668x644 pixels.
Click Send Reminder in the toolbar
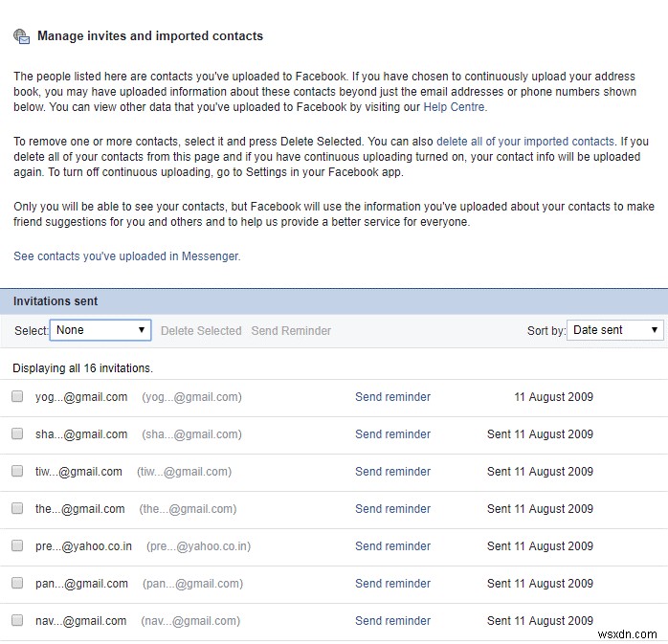click(291, 331)
